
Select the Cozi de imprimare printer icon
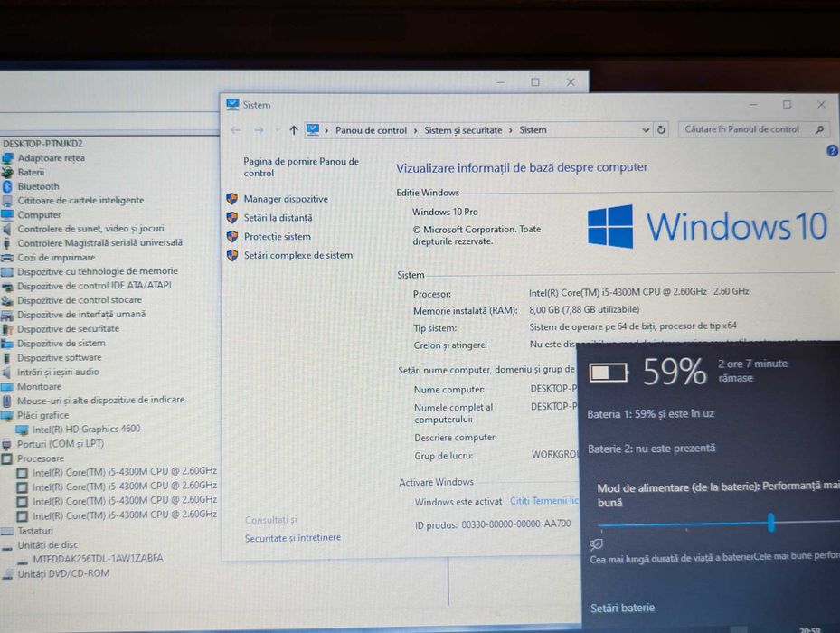click(7, 258)
